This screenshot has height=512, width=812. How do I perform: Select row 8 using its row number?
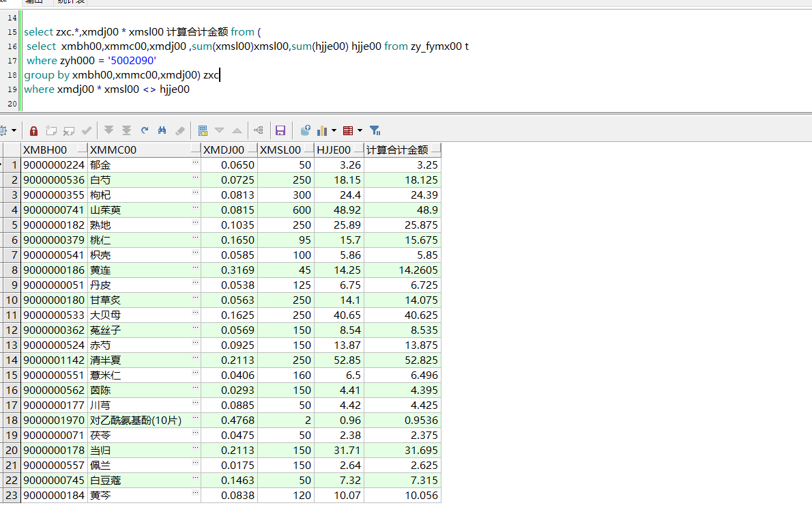click(x=12, y=270)
